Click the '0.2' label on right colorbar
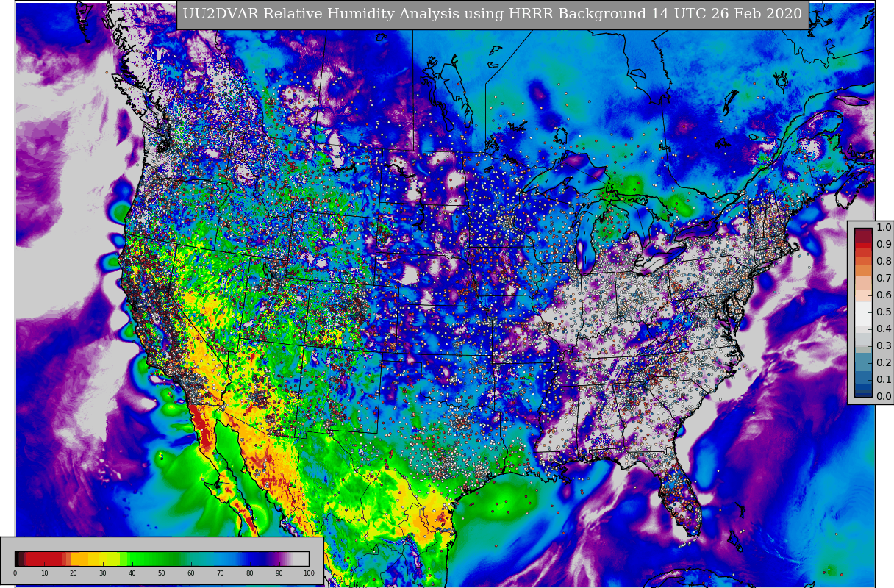Screen dimensions: 894x588 click(884, 362)
